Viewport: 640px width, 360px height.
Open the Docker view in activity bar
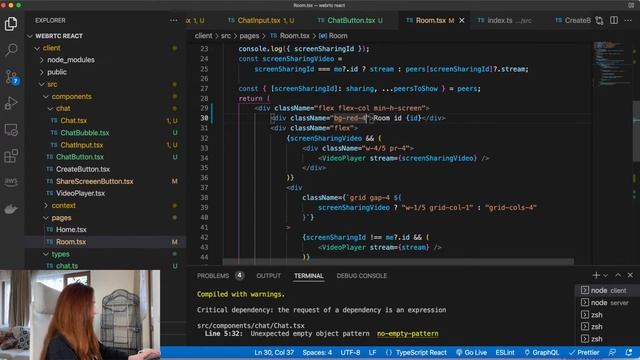tap(11, 209)
